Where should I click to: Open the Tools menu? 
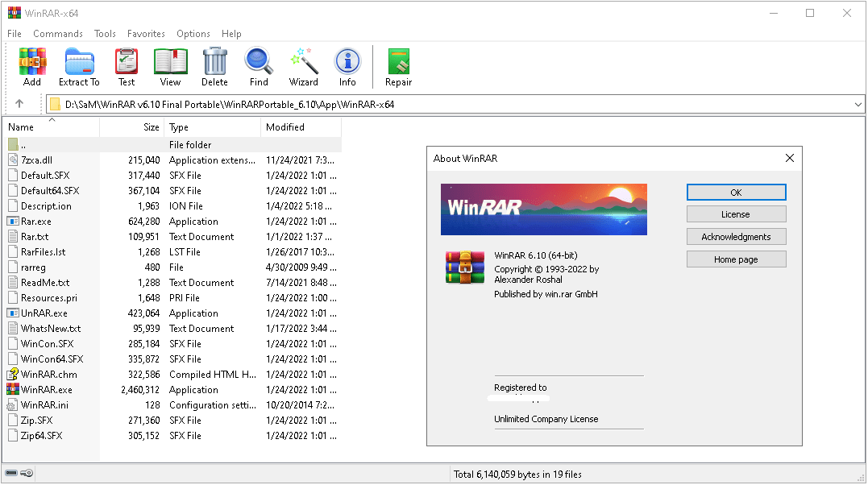coord(105,34)
